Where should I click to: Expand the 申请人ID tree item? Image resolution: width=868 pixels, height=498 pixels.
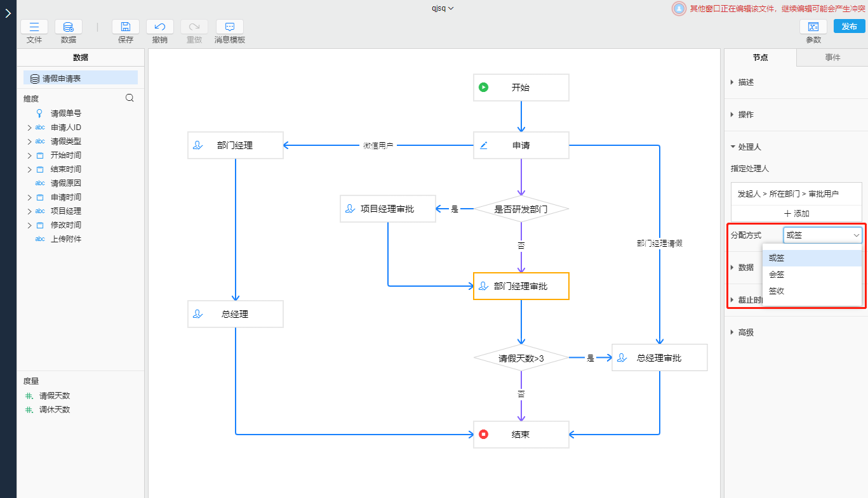(29, 128)
